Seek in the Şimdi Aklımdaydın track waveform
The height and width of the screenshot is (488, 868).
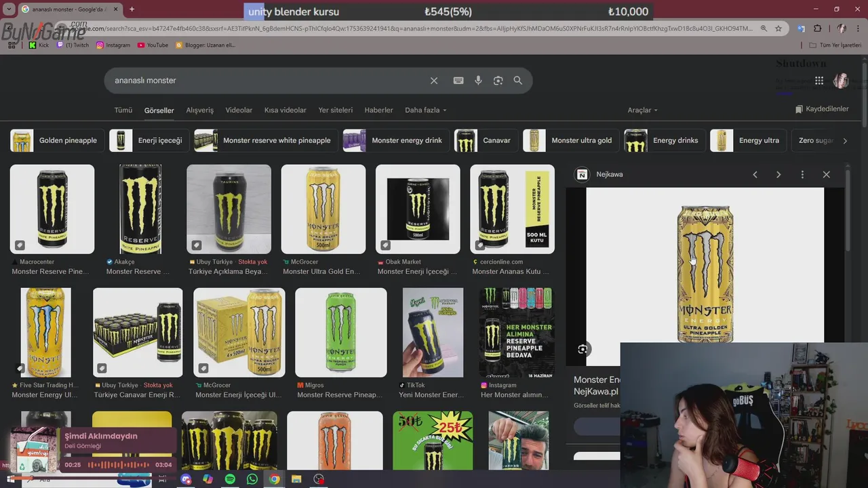(x=119, y=465)
